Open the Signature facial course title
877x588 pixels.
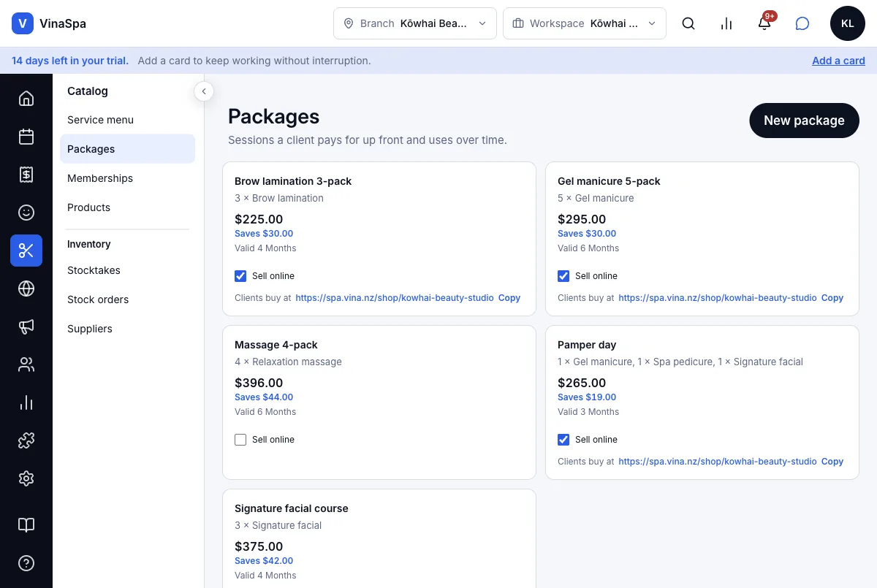tap(292, 508)
